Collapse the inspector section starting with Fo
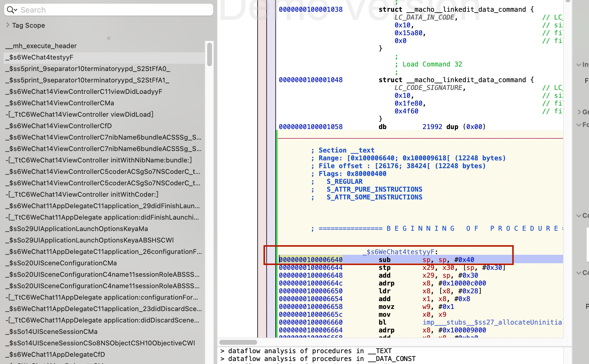The height and width of the screenshot is (364, 589). pos(579,125)
